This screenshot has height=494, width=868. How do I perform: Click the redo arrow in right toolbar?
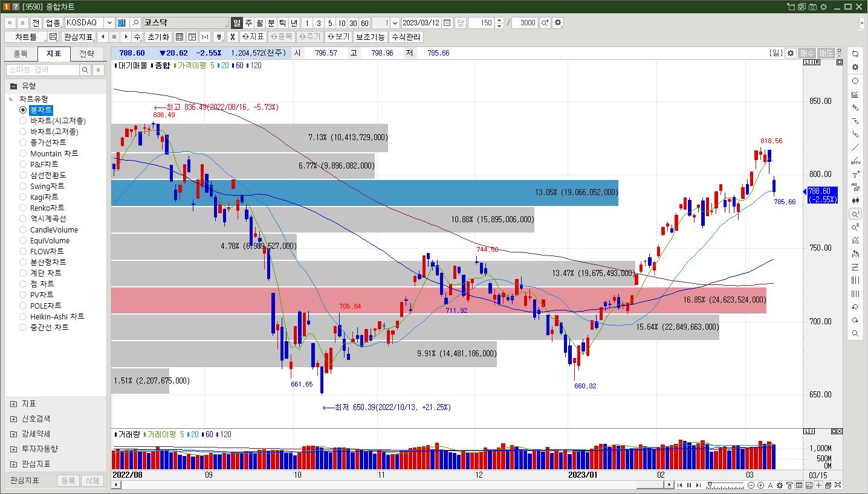pos(855,320)
